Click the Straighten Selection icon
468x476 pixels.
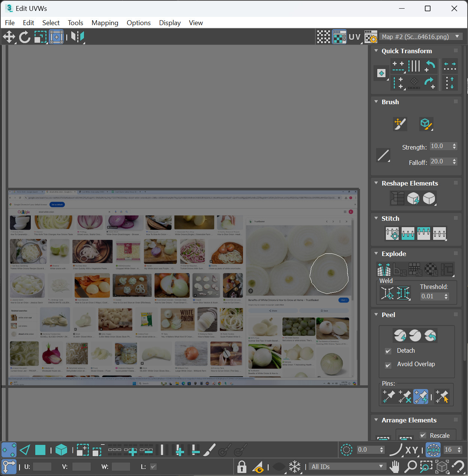[x=397, y=198]
